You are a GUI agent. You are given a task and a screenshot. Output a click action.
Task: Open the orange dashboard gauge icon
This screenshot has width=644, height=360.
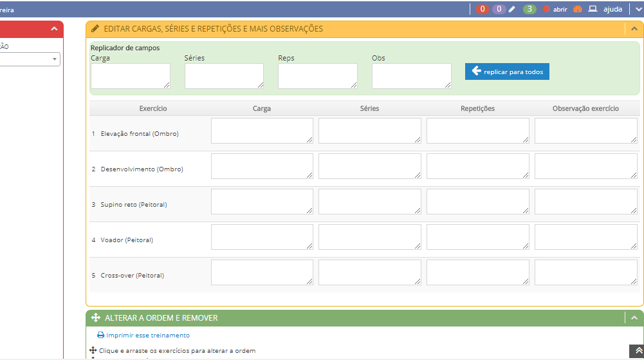pyautogui.click(x=577, y=9)
